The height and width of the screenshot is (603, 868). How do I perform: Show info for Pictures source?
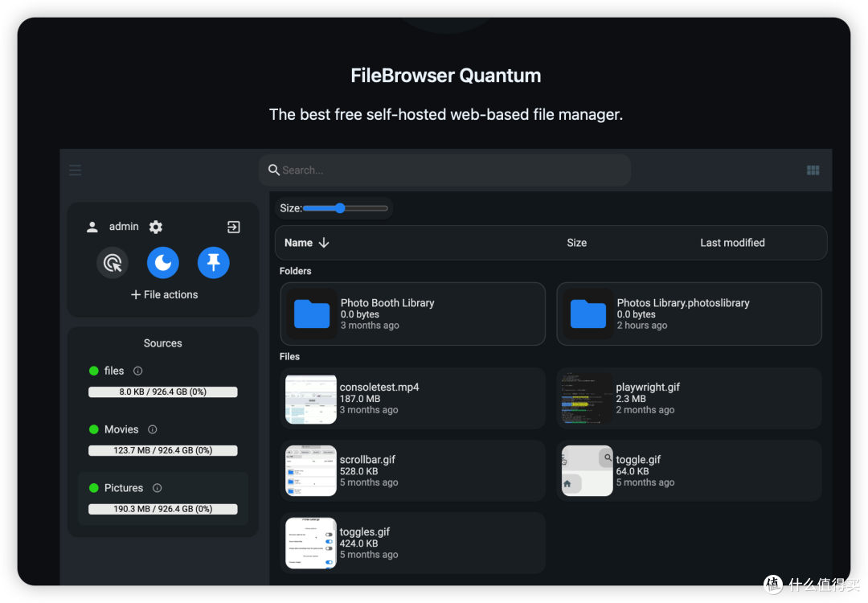coord(158,488)
